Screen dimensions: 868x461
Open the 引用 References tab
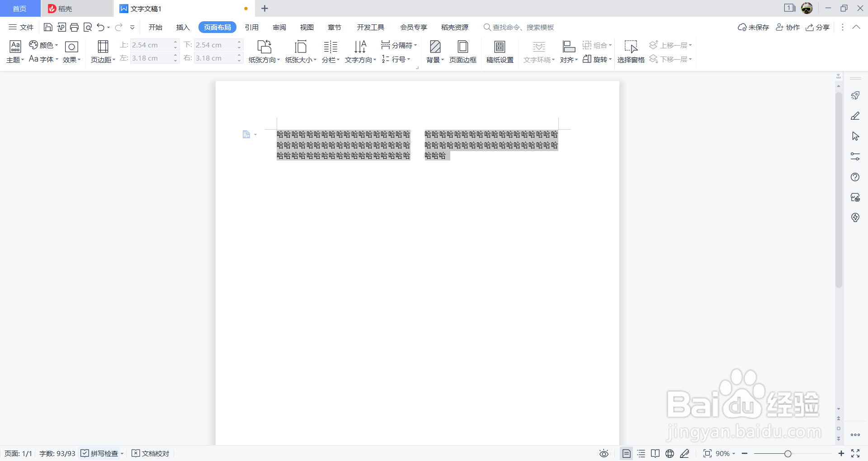coord(252,27)
